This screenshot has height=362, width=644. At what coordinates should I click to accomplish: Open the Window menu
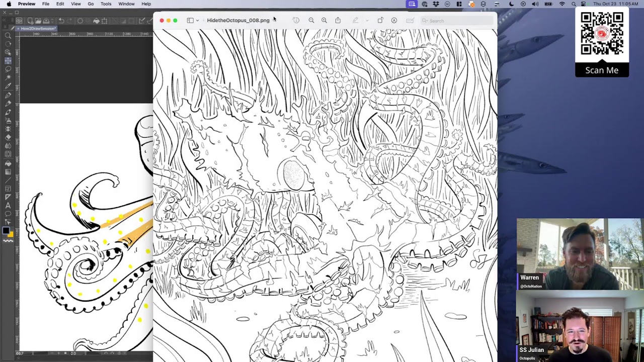tap(126, 4)
